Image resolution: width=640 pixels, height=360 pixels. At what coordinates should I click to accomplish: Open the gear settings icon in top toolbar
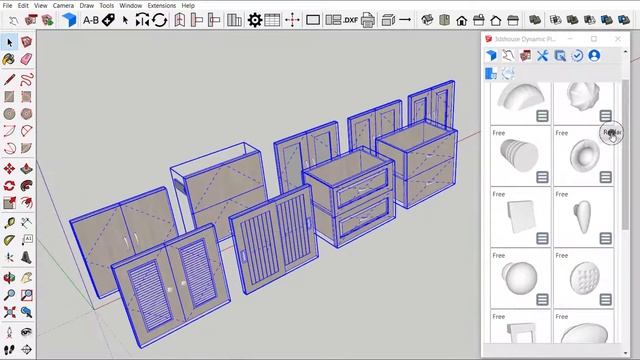pos(255,20)
